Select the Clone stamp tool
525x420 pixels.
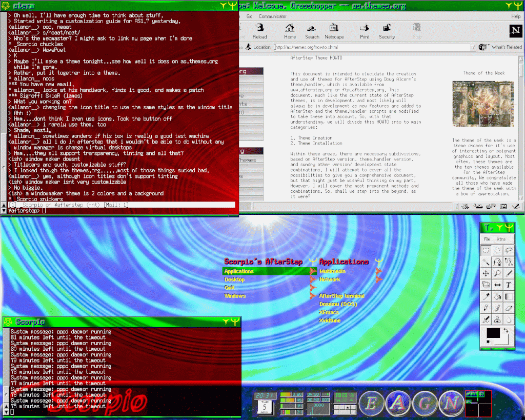[497, 319]
